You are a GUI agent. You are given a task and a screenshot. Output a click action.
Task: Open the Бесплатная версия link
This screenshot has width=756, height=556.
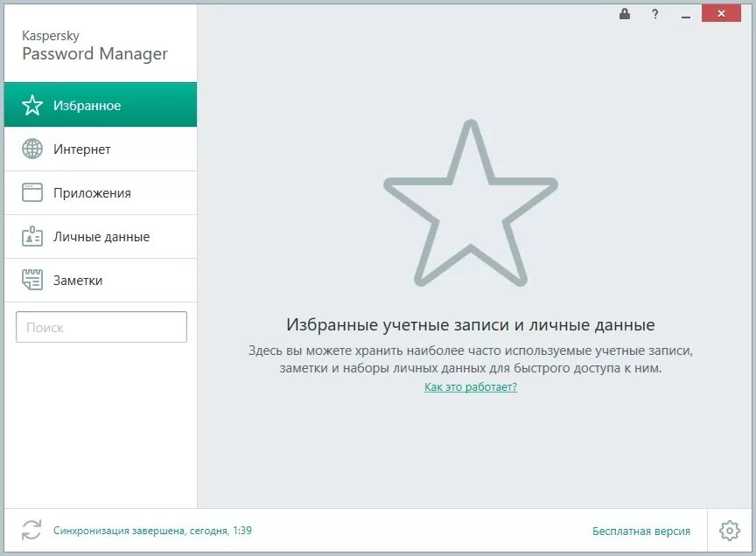pos(641,531)
